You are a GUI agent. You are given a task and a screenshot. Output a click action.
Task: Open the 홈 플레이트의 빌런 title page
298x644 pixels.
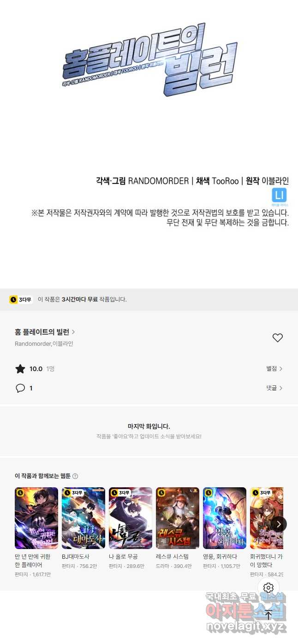tap(45, 332)
